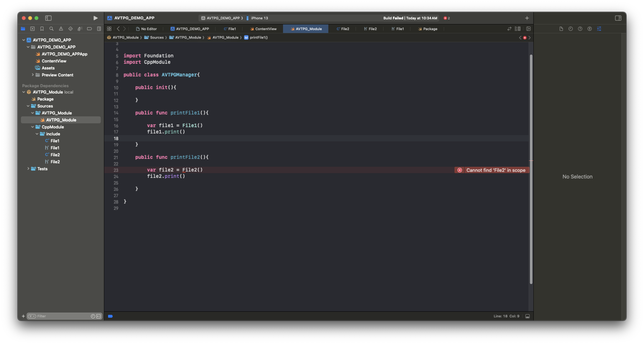This screenshot has height=344, width=644.
Task: Switch to the AVTPG_DEMO_APP project tab
Action: pos(190,29)
